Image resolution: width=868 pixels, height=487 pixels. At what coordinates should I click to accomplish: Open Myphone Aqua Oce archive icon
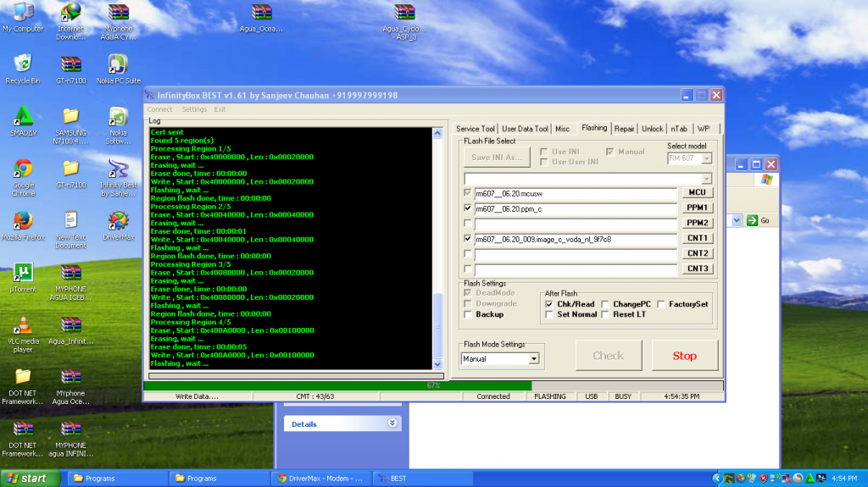[x=71, y=386]
